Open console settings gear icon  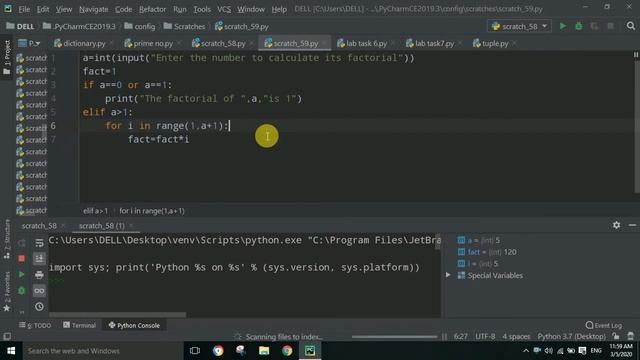pyautogui.click(x=616, y=225)
